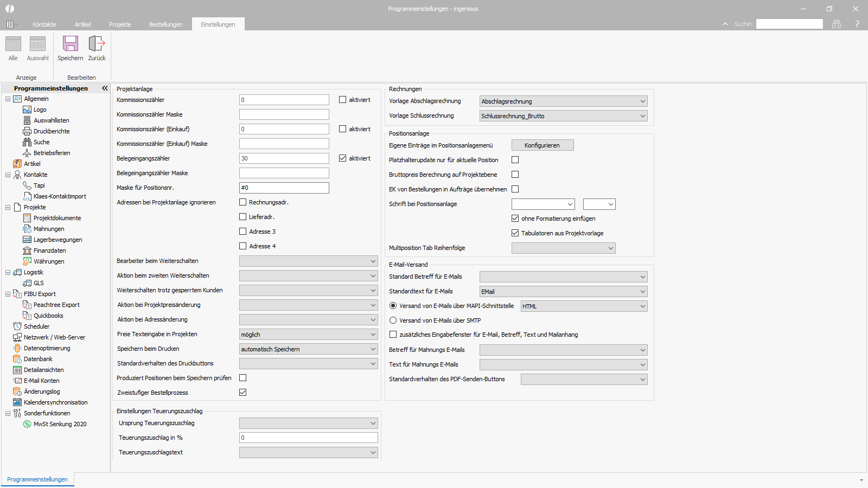The height and width of the screenshot is (488, 868).
Task: Open MwSt Senkung 2020 item
Action: coord(60,424)
